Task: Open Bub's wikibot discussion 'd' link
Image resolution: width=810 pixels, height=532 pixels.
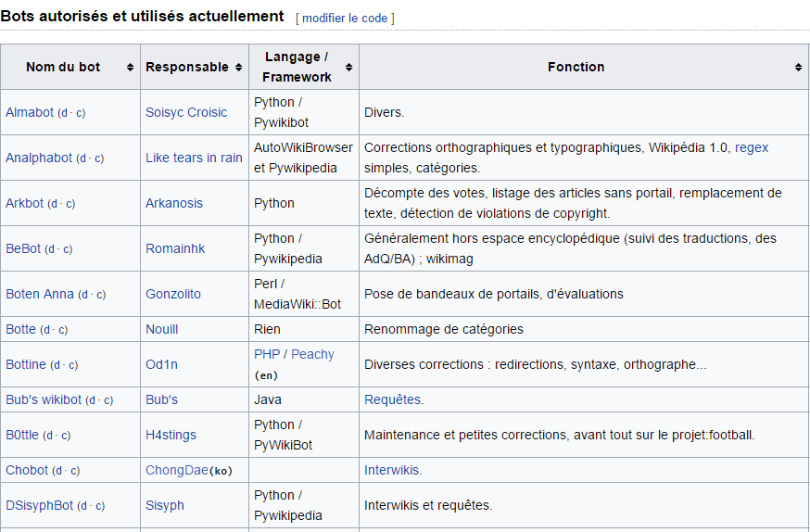Action: [x=93, y=400]
